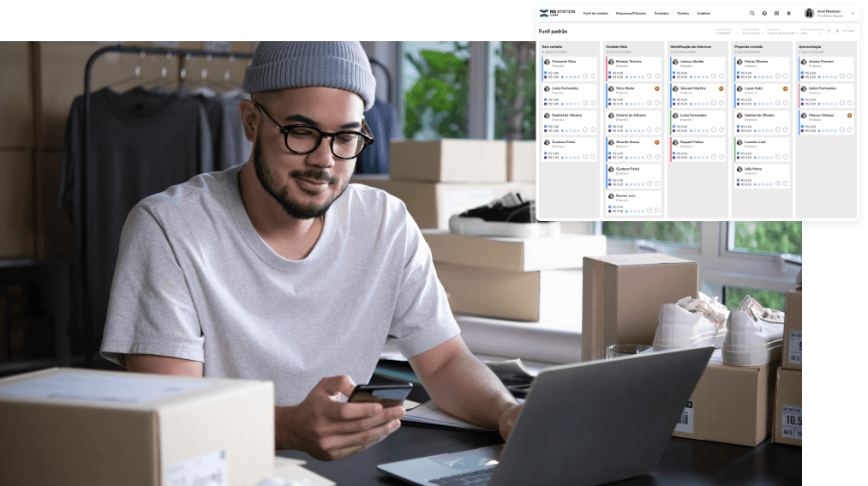Set star rating on Julia Meira card

[x=763, y=184]
